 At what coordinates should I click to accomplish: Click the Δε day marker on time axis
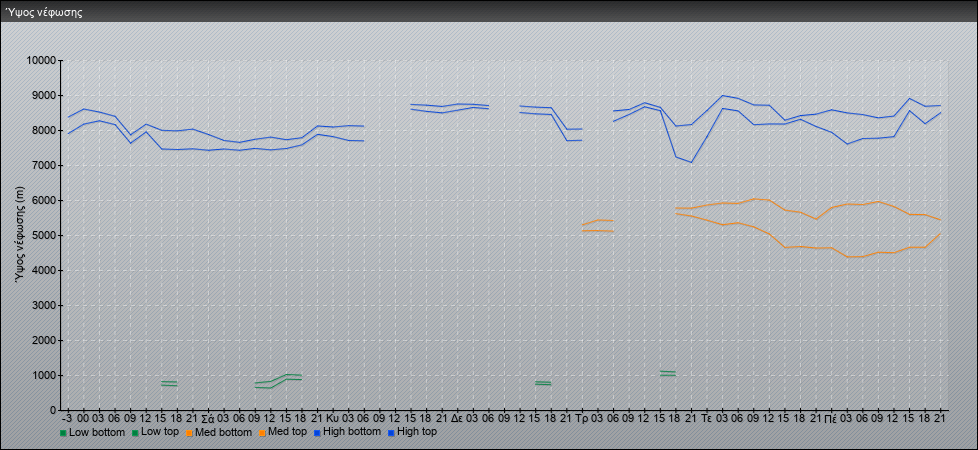pyautogui.click(x=456, y=417)
